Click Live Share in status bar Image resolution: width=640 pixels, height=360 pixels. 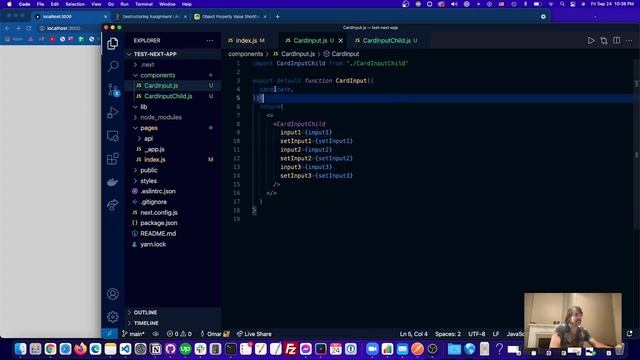pyautogui.click(x=254, y=334)
